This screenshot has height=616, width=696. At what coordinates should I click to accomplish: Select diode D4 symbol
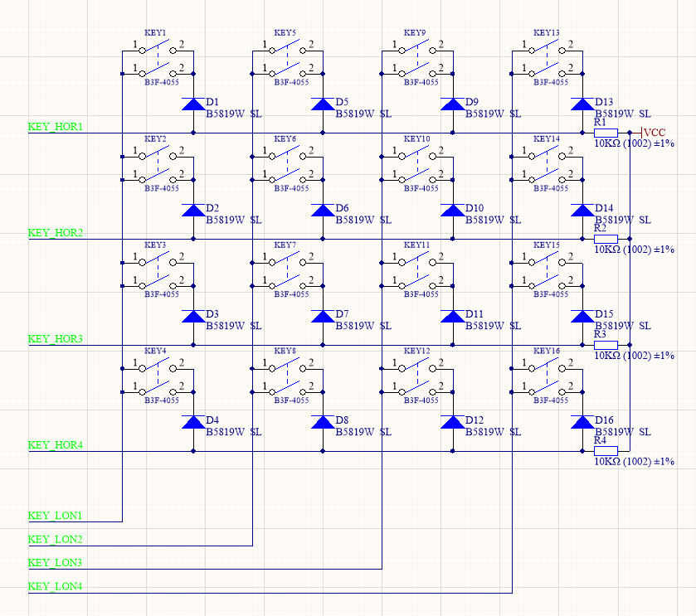coord(193,422)
